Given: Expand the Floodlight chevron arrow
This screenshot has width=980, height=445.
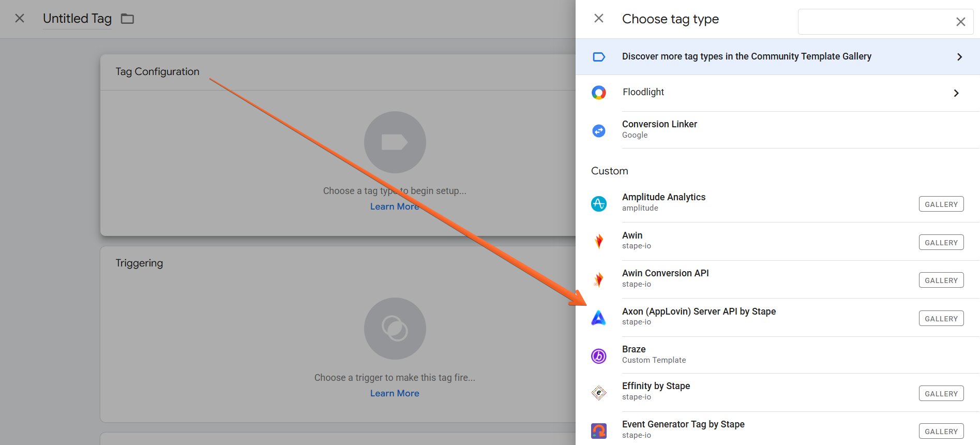Looking at the screenshot, I should (956, 93).
